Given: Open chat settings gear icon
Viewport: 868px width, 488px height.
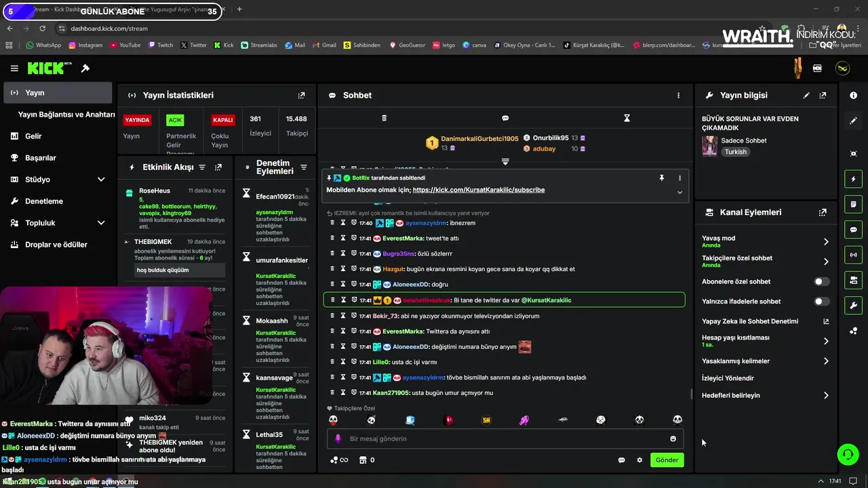Looking at the screenshot, I should tap(639, 460).
